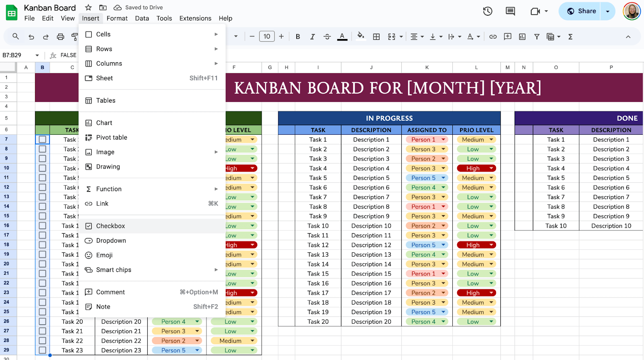Increase font size with plus button

tap(281, 37)
